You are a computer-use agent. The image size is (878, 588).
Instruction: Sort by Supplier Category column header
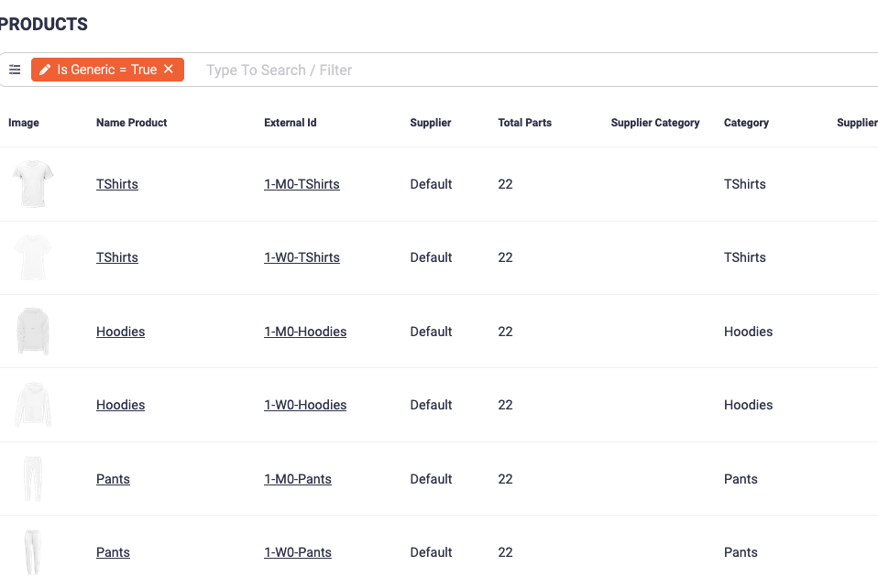point(655,123)
